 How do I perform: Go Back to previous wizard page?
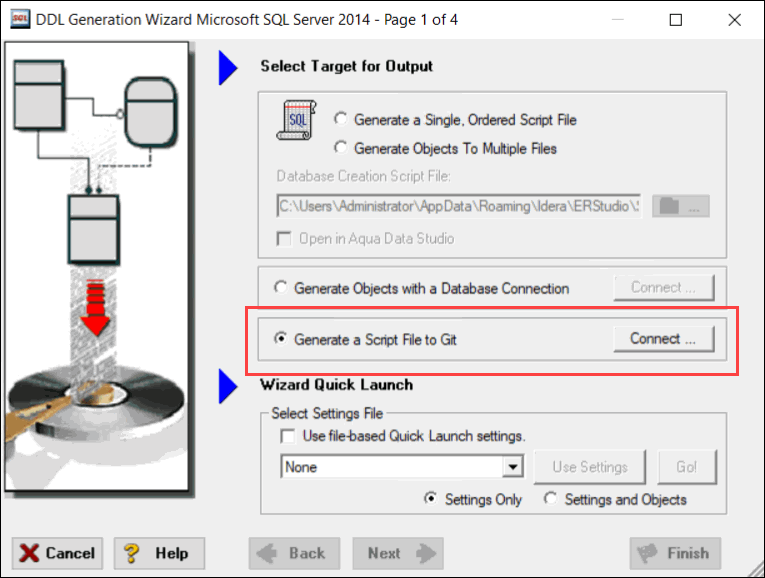coord(294,554)
